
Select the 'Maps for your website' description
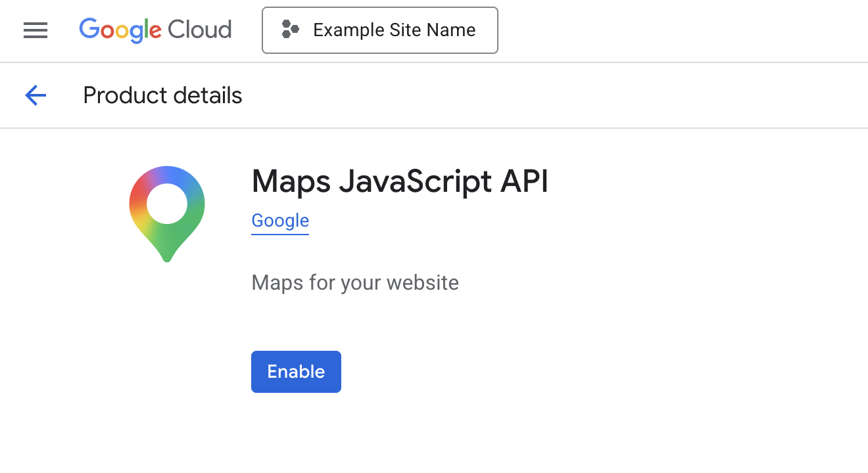(x=355, y=283)
